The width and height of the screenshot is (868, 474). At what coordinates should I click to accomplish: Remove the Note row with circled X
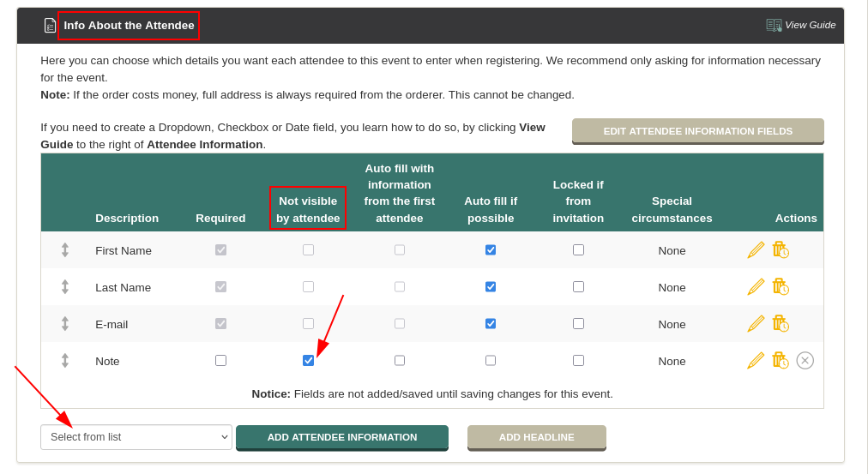click(x=805, y=361)
